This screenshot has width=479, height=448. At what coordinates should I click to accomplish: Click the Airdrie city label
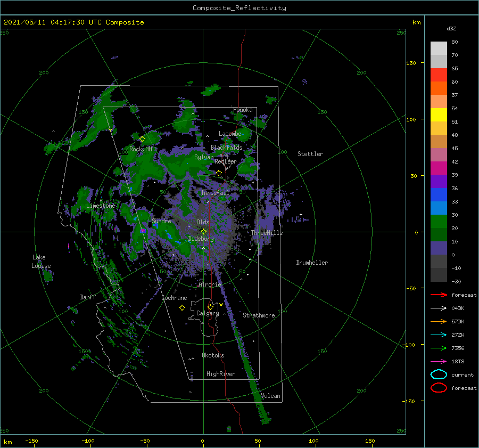[210, 284]
